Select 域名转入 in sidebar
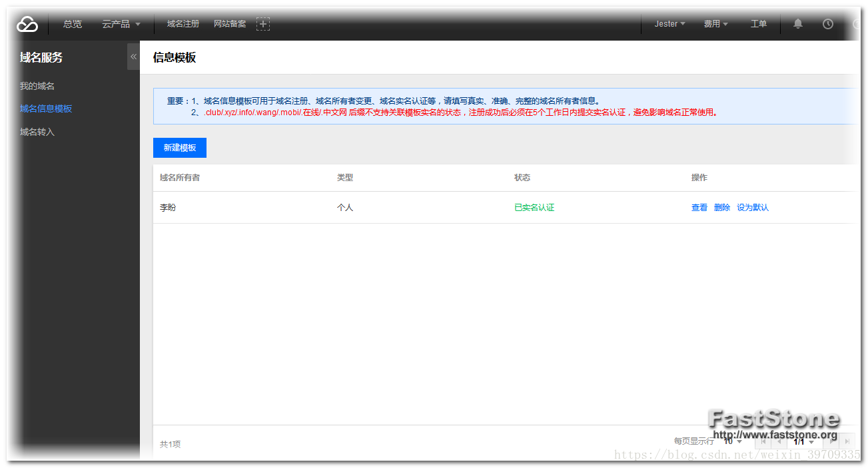 coord(37,132)
